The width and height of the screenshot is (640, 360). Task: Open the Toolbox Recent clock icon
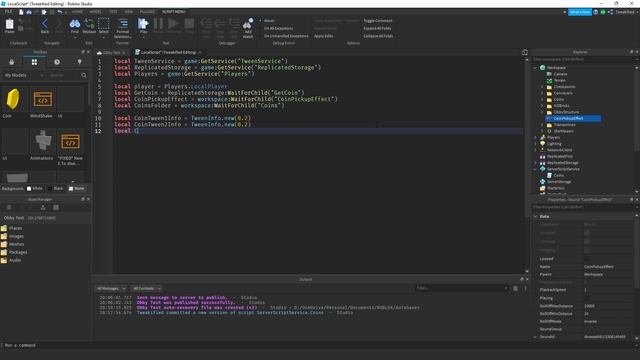(57, 62)
